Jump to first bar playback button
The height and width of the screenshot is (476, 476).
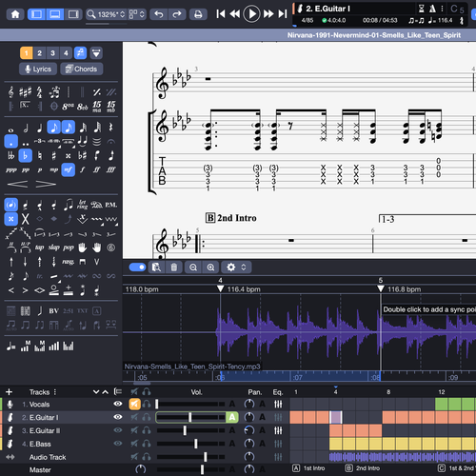[221, 13]
